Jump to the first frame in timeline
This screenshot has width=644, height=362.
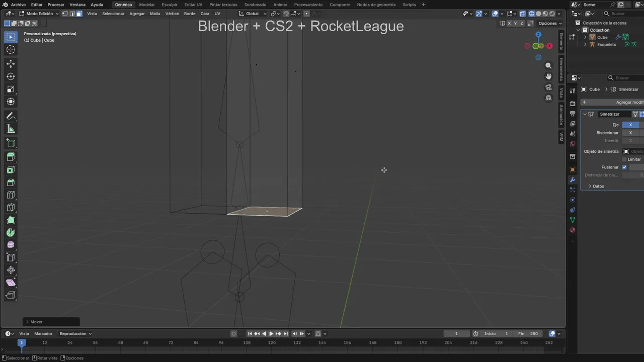[x=250, y=333]
